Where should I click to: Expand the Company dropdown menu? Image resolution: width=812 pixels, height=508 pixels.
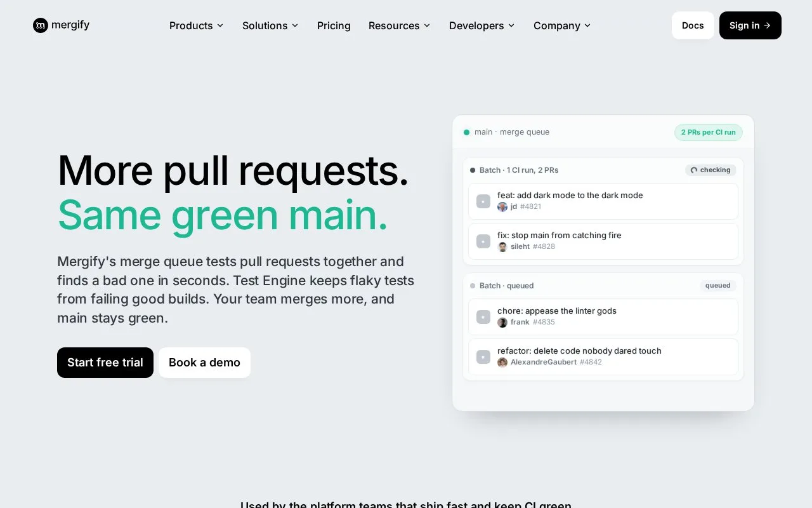point(562,25)
